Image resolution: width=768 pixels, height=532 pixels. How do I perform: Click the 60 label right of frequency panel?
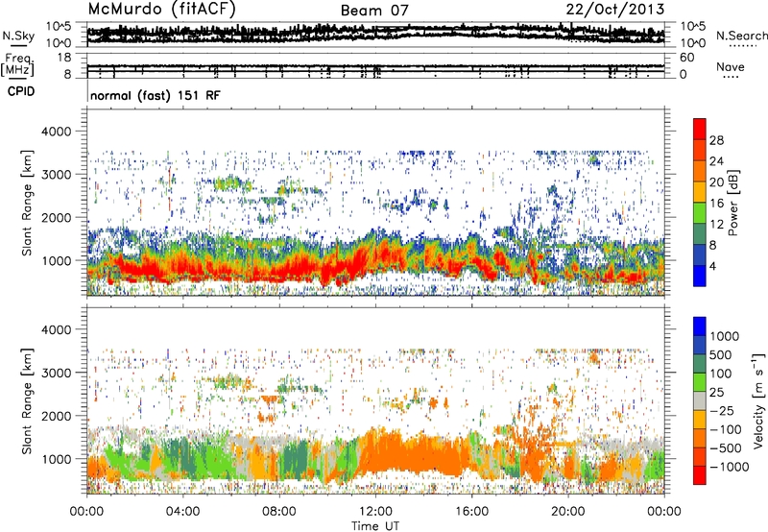[686, 58]
